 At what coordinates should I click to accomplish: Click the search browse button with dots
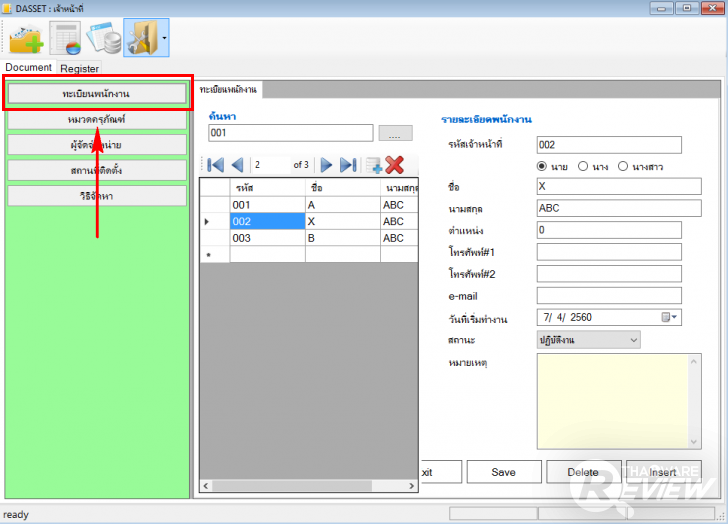click(395, 133)
